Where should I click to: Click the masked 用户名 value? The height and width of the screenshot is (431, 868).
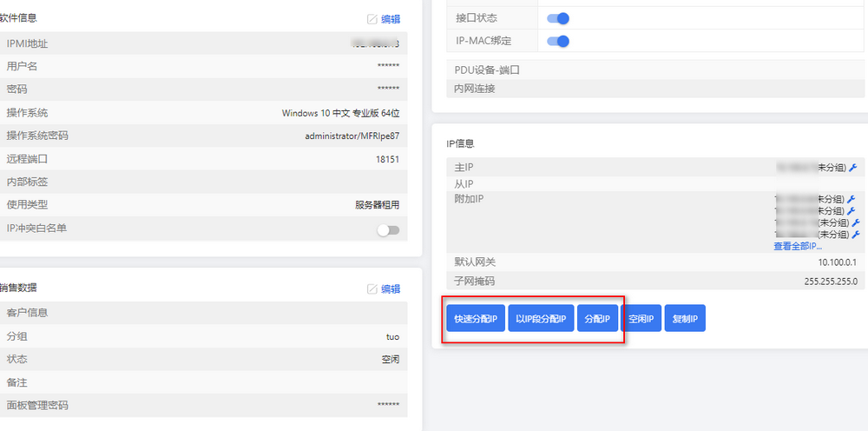point(388,67)
